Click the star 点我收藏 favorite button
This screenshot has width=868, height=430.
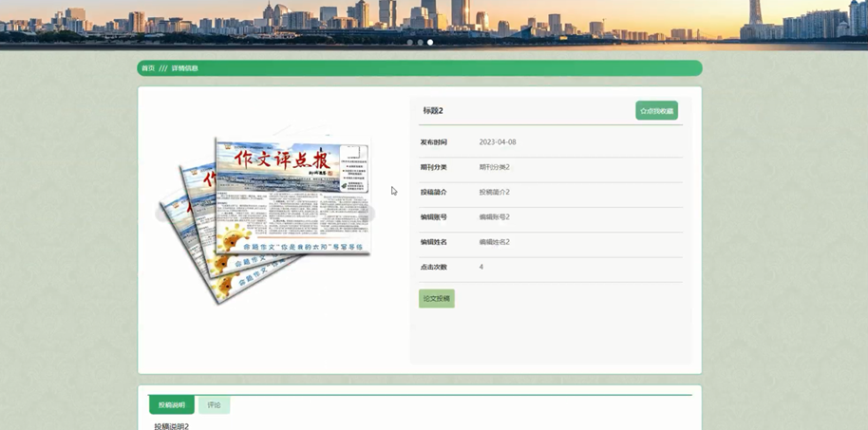[x=656, y=111]
